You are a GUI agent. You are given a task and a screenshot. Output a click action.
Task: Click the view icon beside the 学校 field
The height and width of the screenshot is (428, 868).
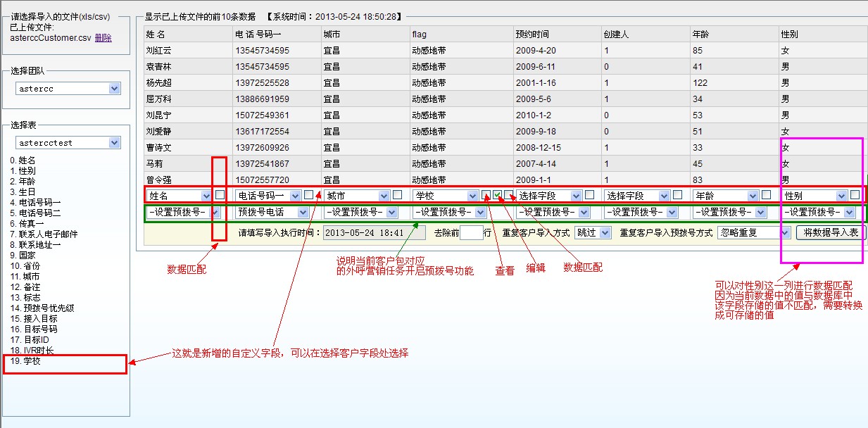tap(486, 195)
